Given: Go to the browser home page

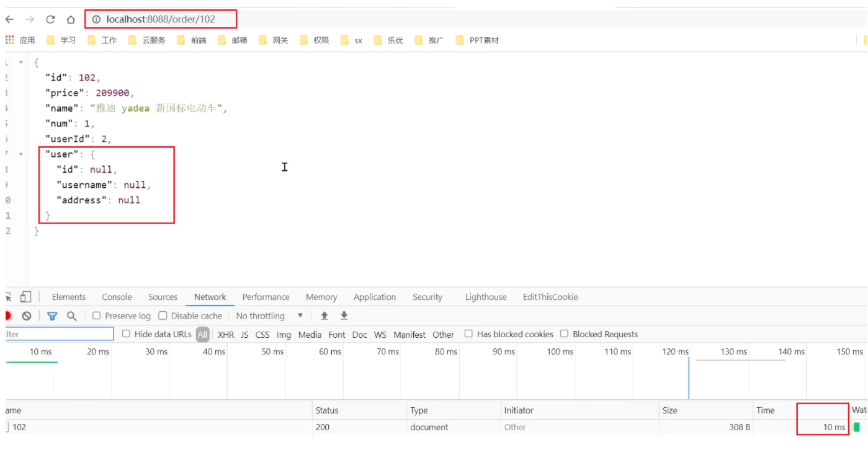Looking at the screenshot, I should [x=71, y=19].
